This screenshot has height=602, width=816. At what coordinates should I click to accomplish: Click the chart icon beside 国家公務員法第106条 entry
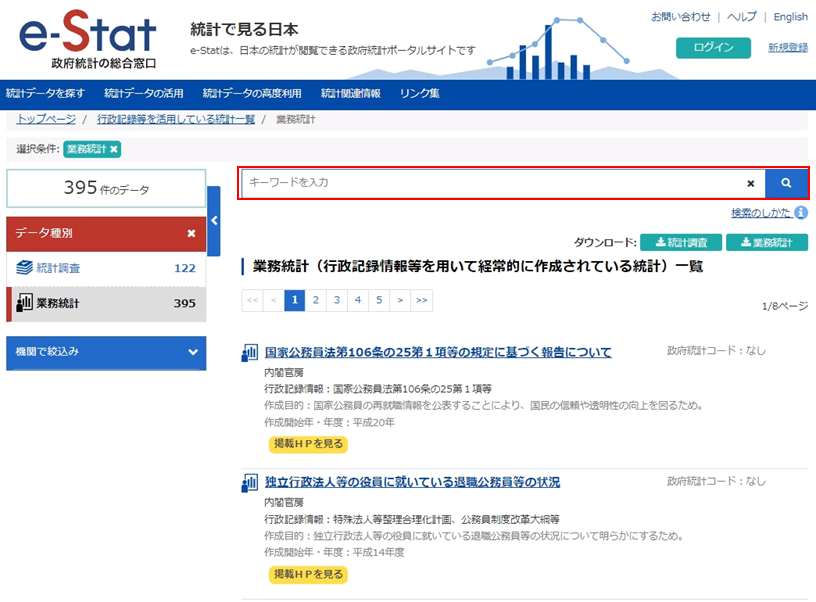click(249, 352)
